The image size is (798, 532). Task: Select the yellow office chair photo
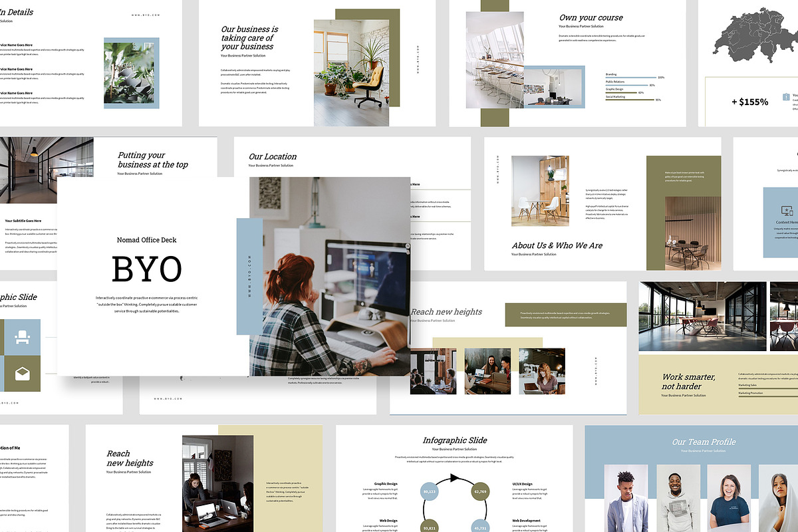352,73
